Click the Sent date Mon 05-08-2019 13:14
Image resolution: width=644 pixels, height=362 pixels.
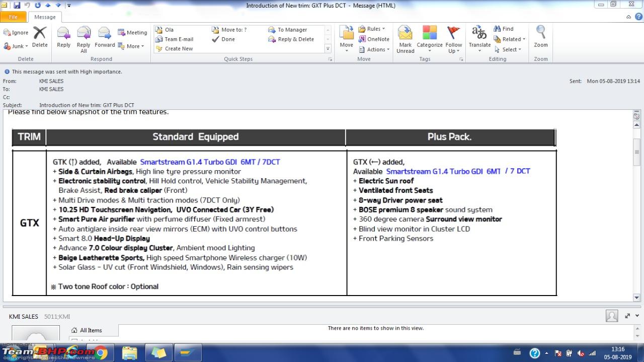[613, 81]
